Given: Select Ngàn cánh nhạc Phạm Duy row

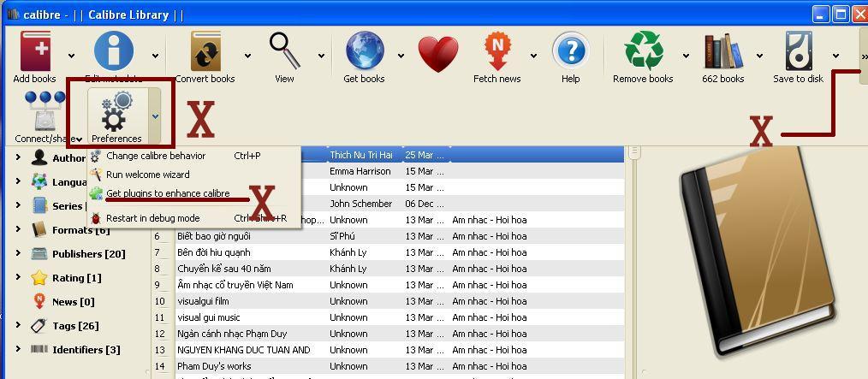Looking at the screenshot, I should tap(388, 334).
